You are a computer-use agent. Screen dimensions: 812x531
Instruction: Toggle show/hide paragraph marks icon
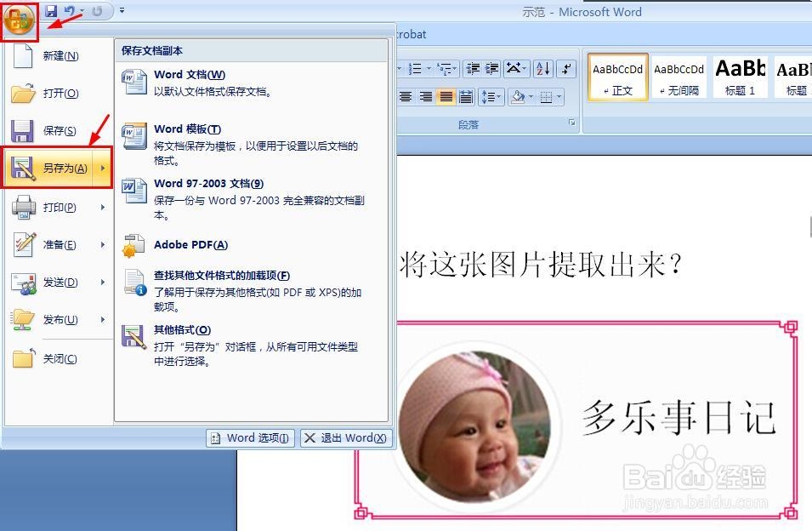[x=567, y=68]
